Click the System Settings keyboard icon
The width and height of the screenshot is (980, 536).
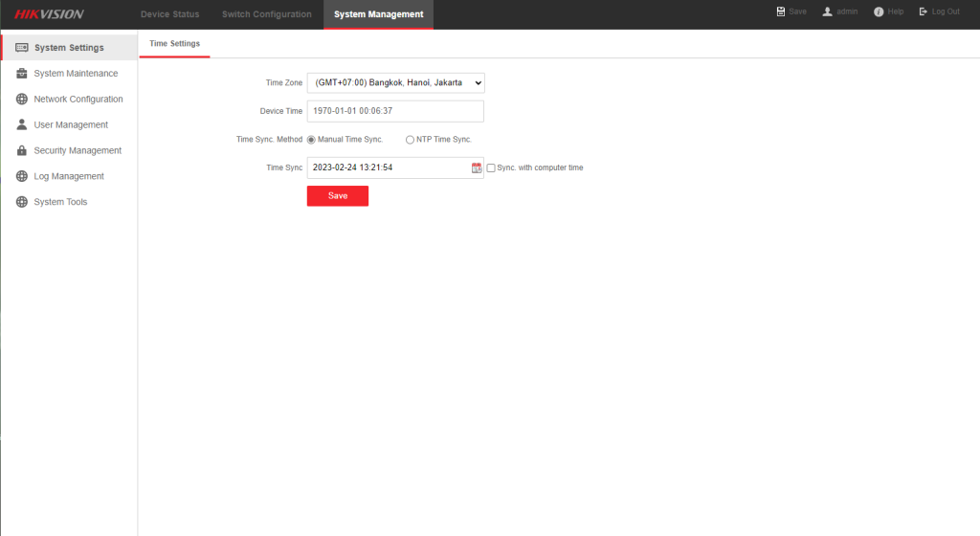22,48
